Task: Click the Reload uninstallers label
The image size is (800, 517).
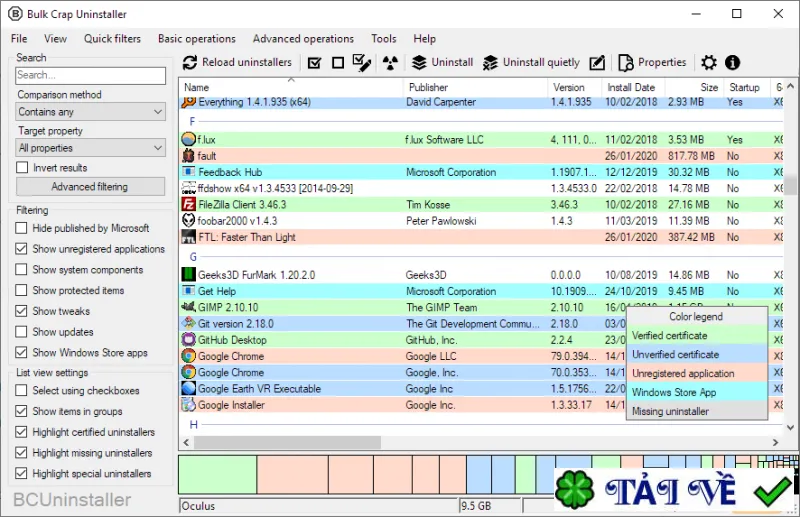Action: [x=247, y=62]
